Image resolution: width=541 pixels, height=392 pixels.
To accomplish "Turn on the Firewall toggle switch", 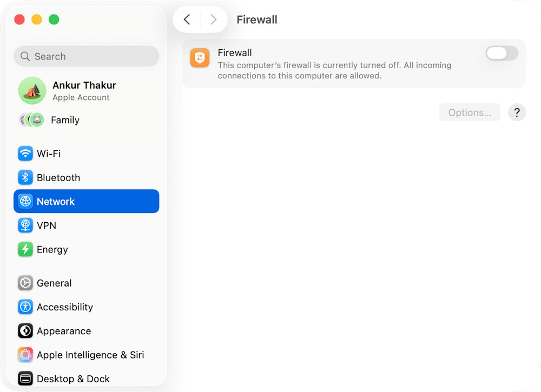I will click(502, 53).
